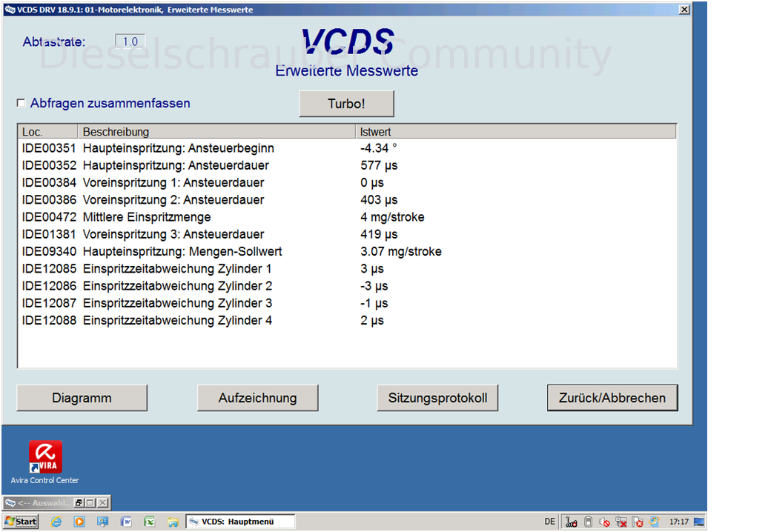Click the Abtastrate value field
Screen dimensions: 771x532
(x=130, y=41)
